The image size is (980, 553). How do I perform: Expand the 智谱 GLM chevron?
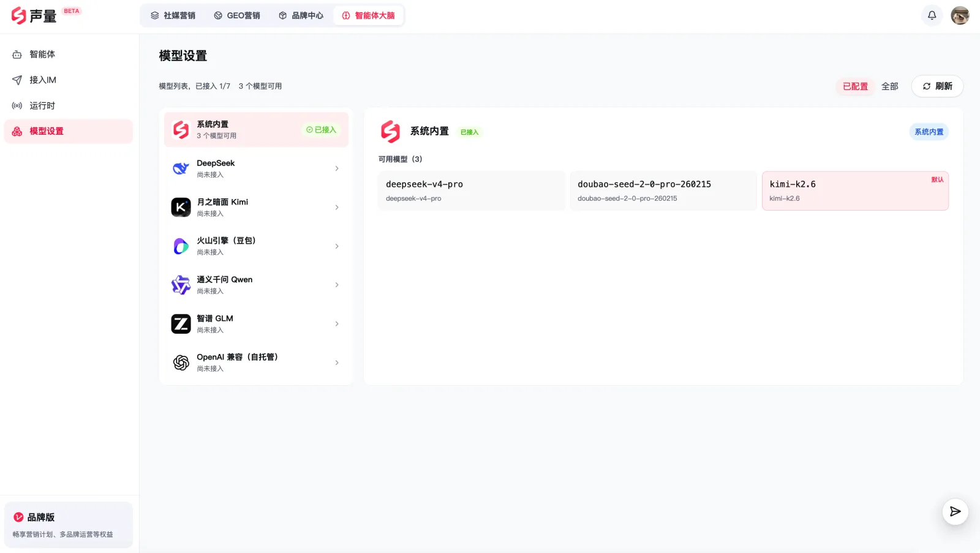(337, 324)
